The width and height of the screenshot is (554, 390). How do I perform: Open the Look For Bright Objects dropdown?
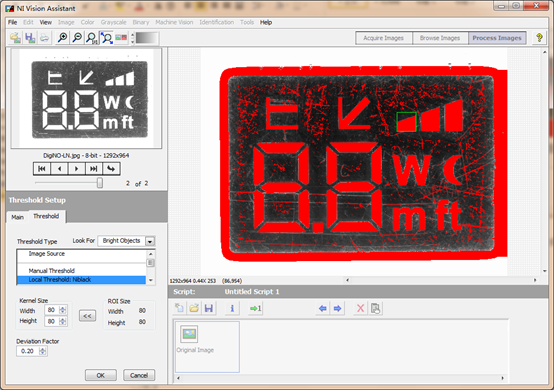150,241
